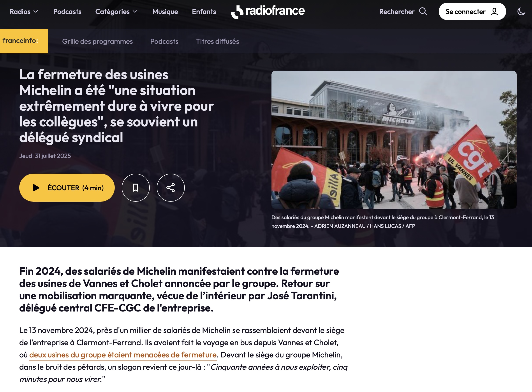532x392 pixels.
Task: Click the Se connecter button
Action: tap(472, 11)
